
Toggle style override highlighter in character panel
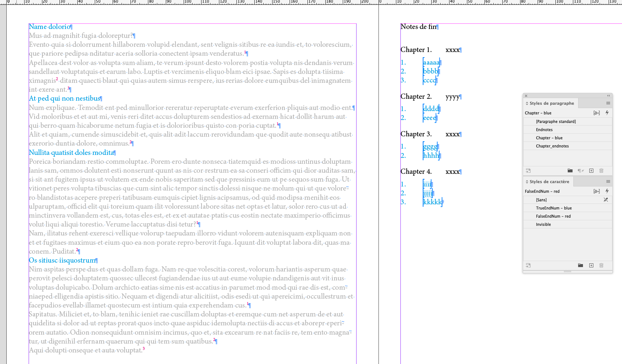(x=608, y=191)
